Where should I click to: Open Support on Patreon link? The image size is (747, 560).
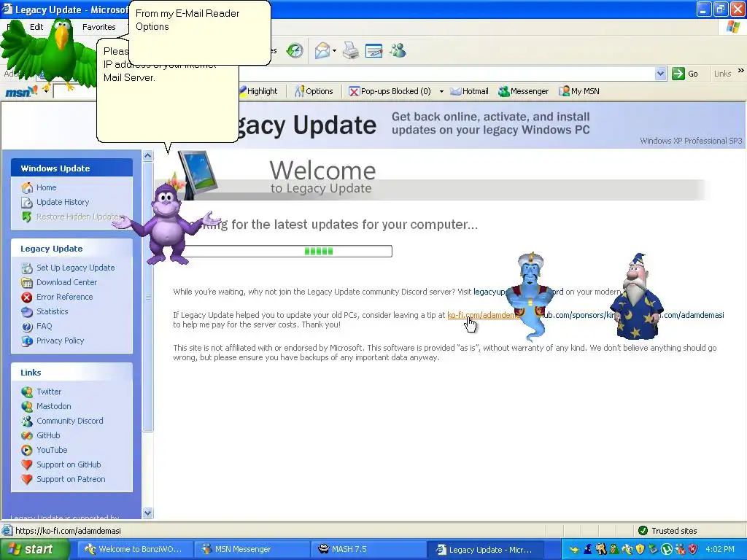(71, 479)
